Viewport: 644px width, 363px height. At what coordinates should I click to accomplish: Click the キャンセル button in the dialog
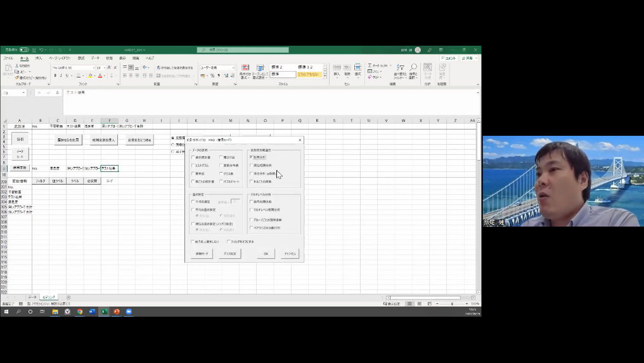(290, 253)
